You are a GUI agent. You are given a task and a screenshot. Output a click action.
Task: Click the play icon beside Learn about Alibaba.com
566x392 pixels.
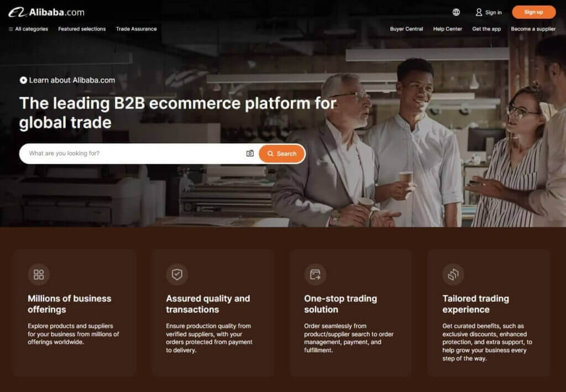point(23,80)
